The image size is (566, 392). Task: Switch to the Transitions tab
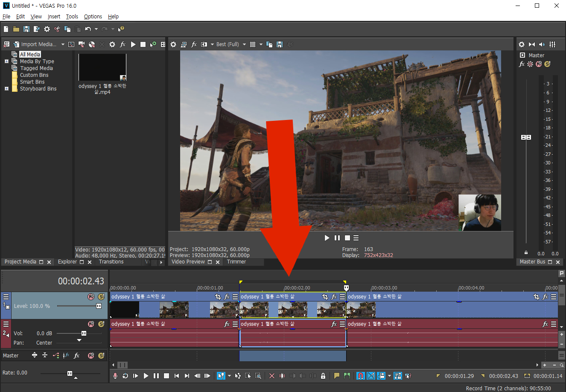pos(111,262)
